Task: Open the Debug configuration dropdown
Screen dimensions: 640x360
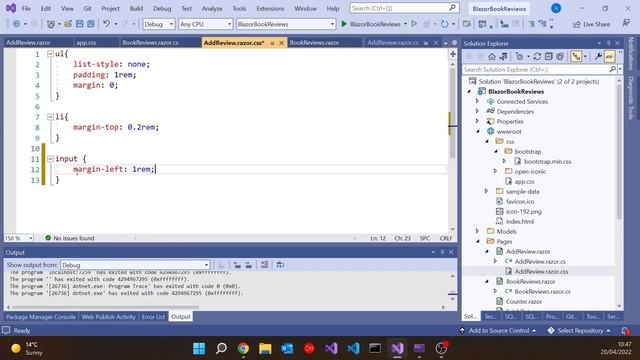Action: (159, 24)
